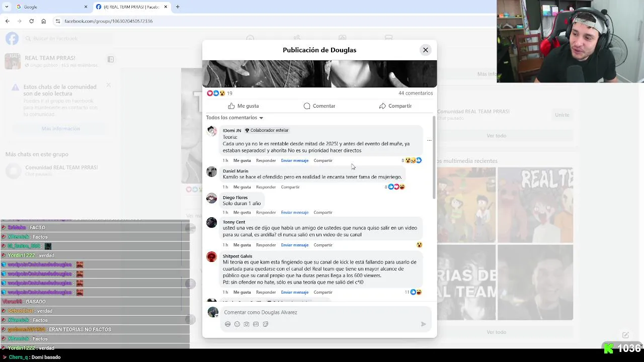View reactions on Shitpost Galvis comment
Screen dimensions: 644x362
414,292
